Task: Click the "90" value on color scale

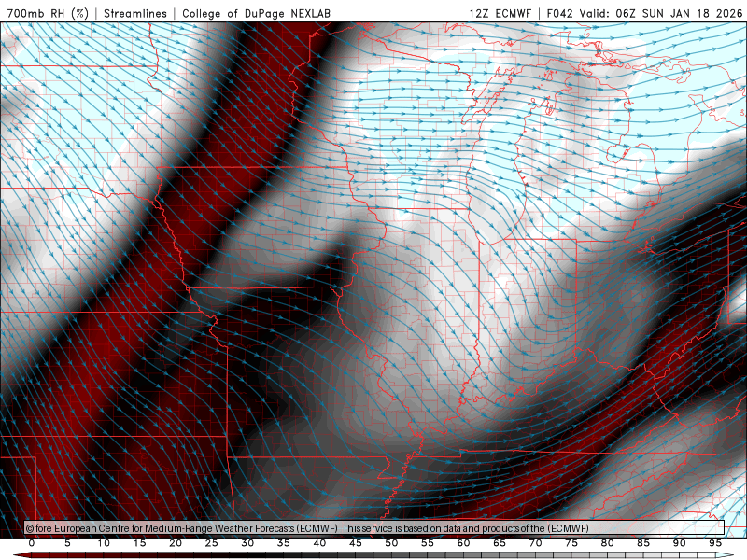Action: (680, 543)
